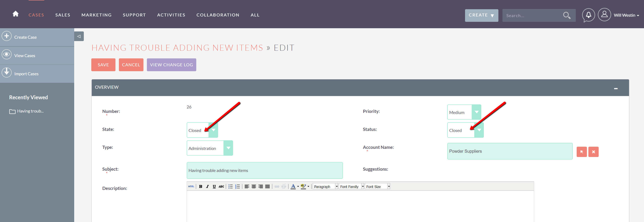Justify the text fully

[x=267, y=186]
